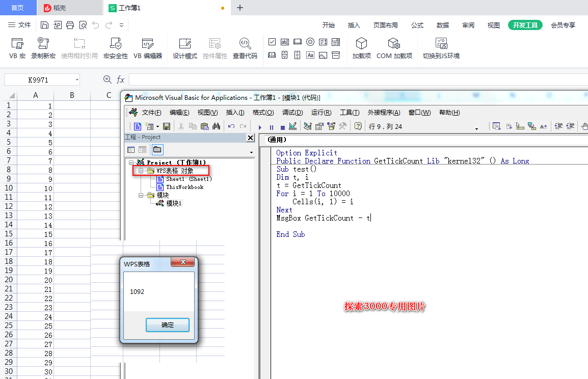Insert the combo box control

pos(336,42)
